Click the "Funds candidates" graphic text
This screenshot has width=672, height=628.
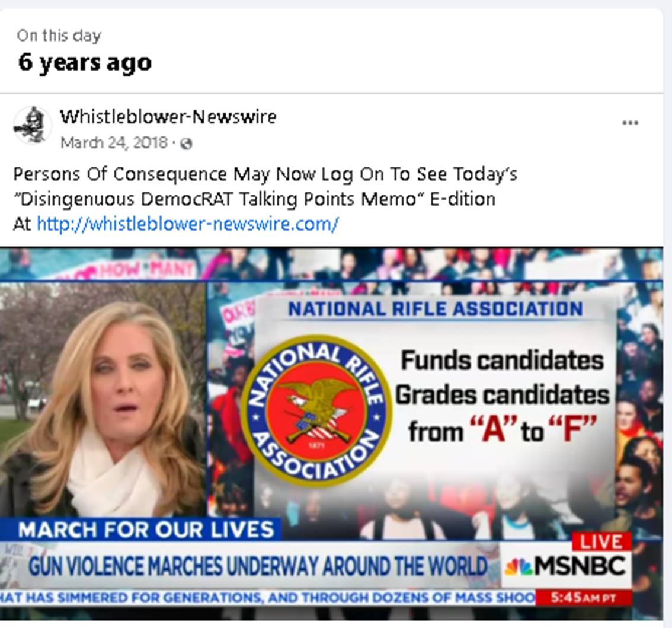point(503,361)
